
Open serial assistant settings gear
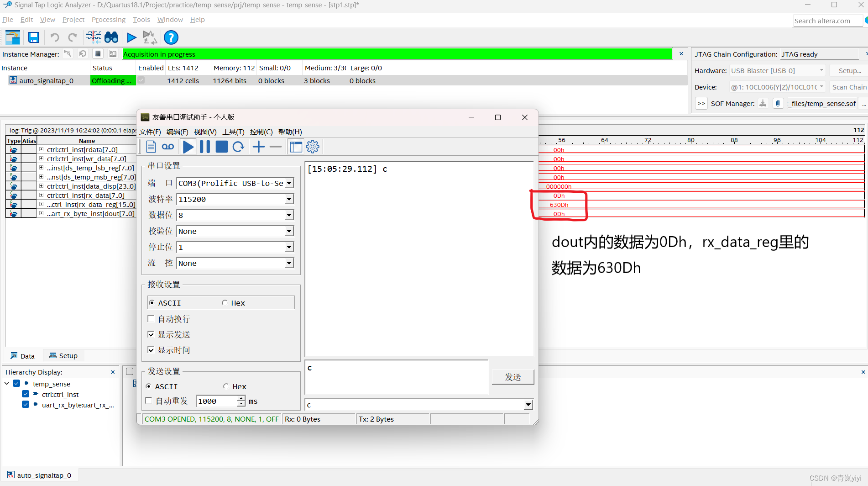pyautogui.click(x=313, y=147)
